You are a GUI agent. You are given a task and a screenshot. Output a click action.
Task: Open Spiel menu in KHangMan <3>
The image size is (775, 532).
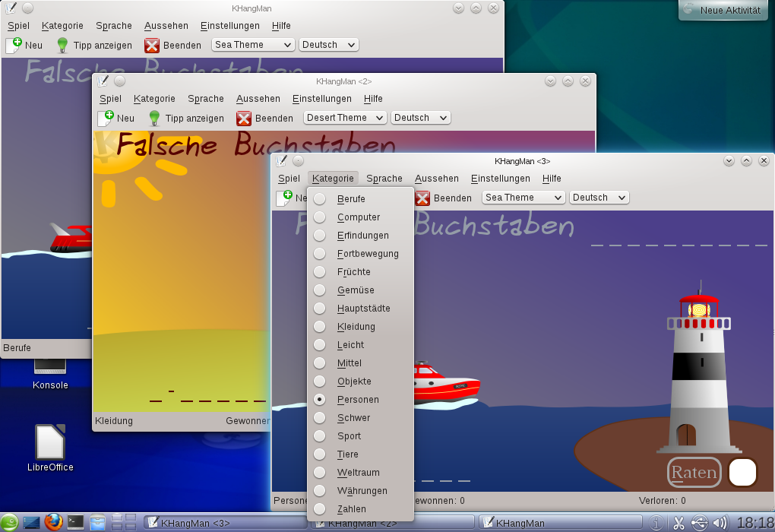(289, 179)
